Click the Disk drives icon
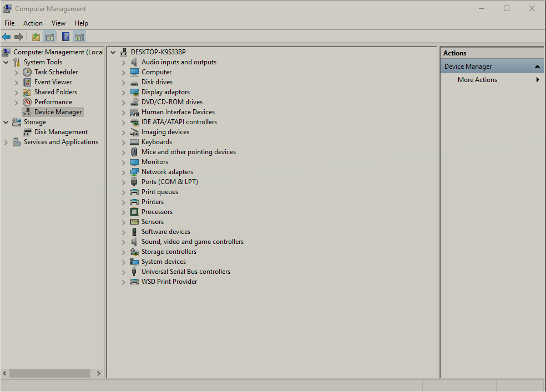This screenshot has width=546, height=392. click(134, 83)
